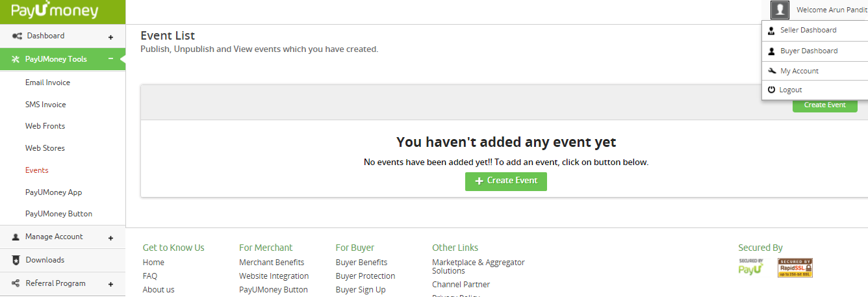This screenshot has width=868, height=297.
Task: Open the Buyer Sign Up link
Action: tap(361, 290)
